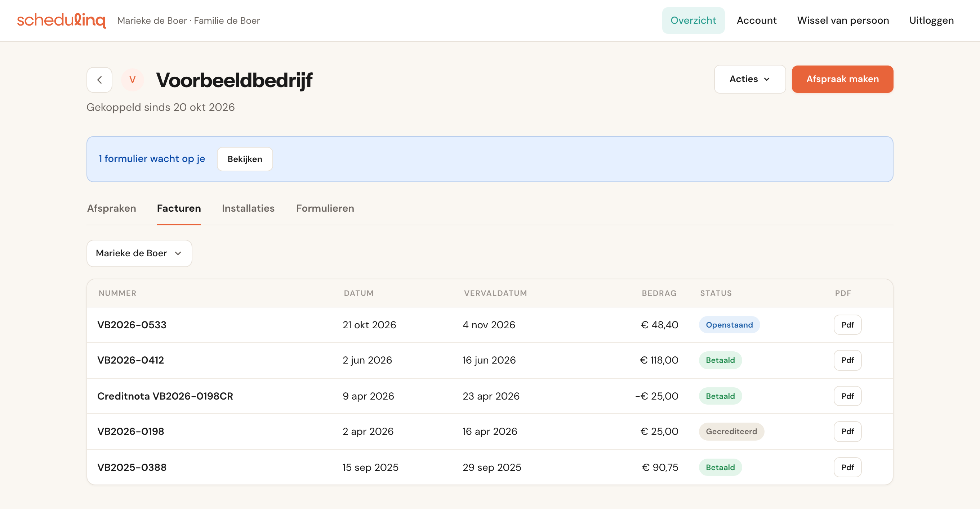
Task: Click 'Gekoppeld sinds 20 okt 2026' text
Action: 161,107
